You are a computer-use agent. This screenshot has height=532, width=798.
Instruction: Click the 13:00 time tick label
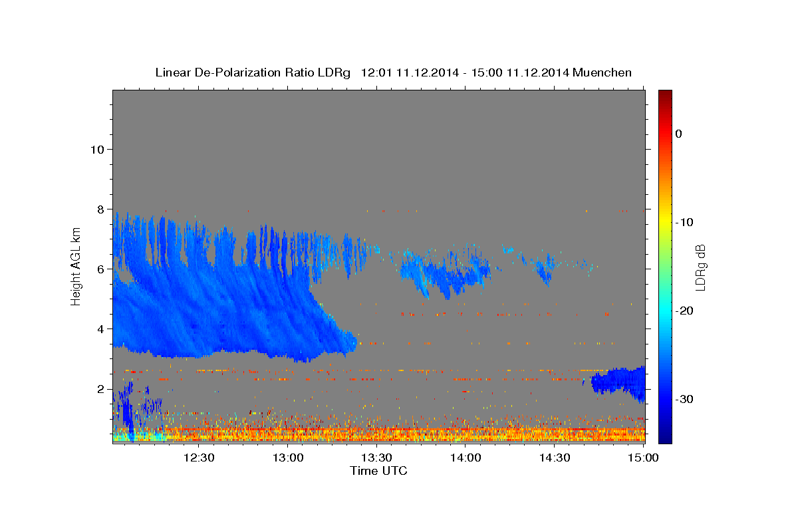[x=288, y=458]
